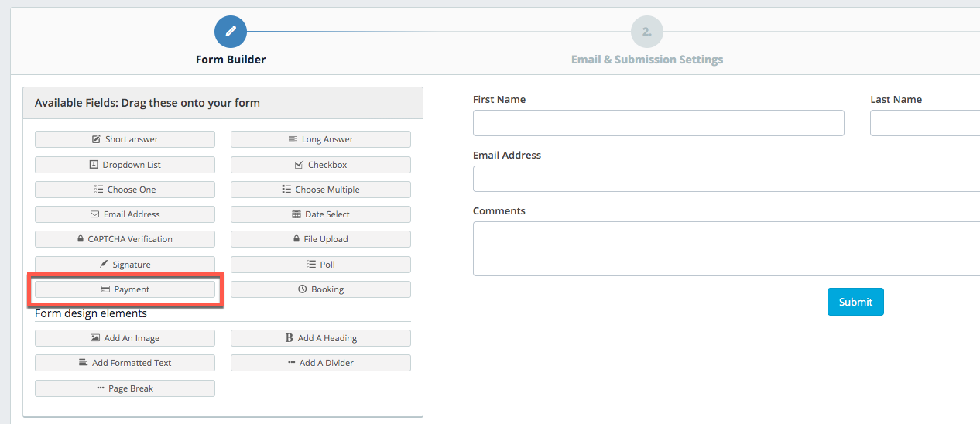This screenshot has width=980, height=424.
Task: Select the Choose Multiple field button
Action: point(320,190)
